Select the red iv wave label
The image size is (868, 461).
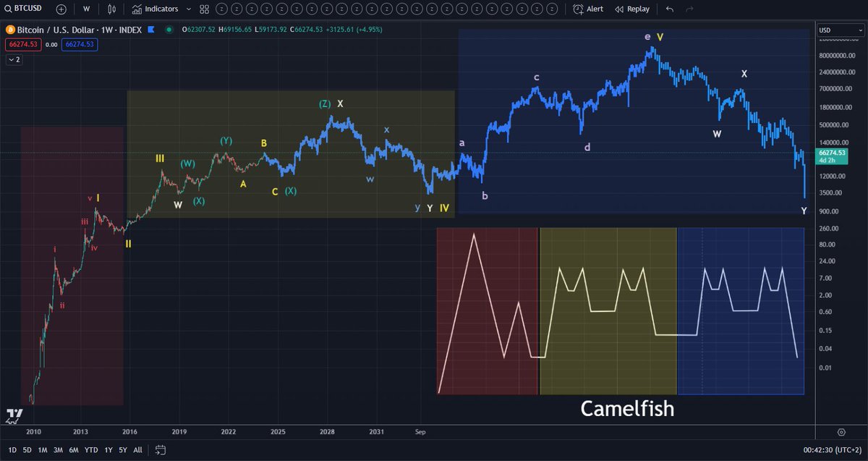[94, 247]
